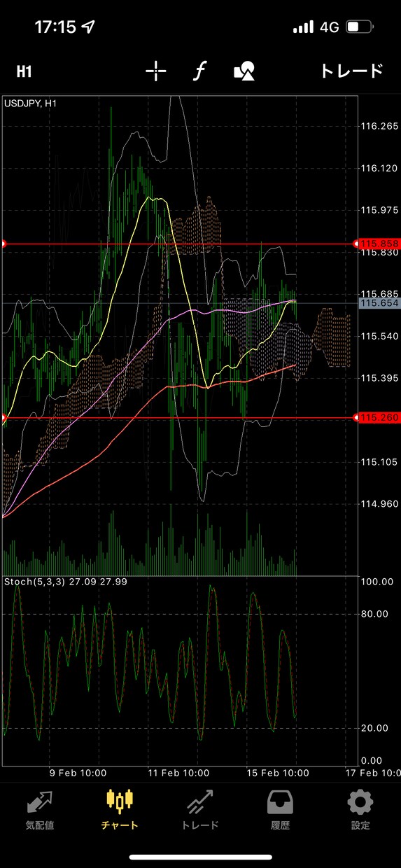Go to the トレード tab at the bottom
This screenshot has width=401, height=868.
pyautogui.click(x=200, y=811)
